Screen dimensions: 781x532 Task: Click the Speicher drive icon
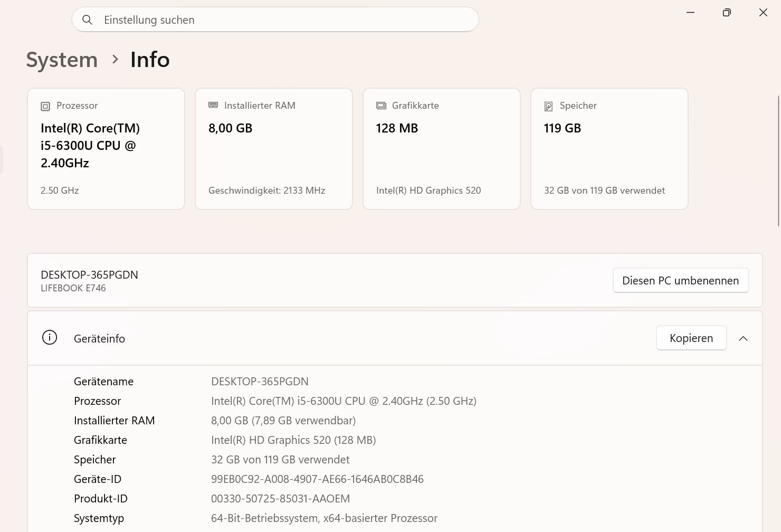pos(549,106)
